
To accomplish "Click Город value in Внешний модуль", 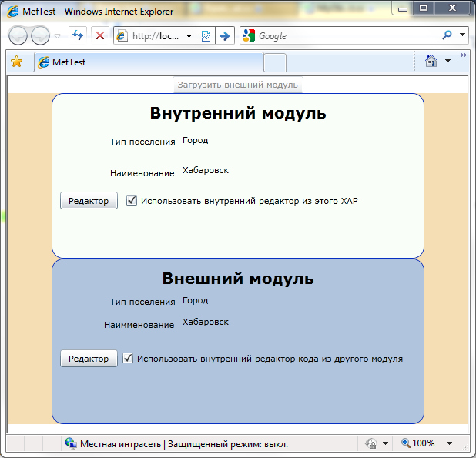I will coord(195,300).
